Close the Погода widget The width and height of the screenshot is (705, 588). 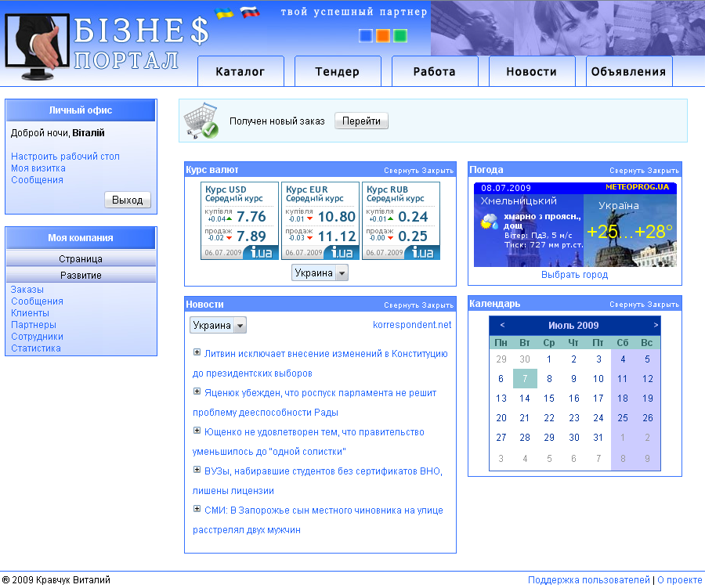[663, 171]
